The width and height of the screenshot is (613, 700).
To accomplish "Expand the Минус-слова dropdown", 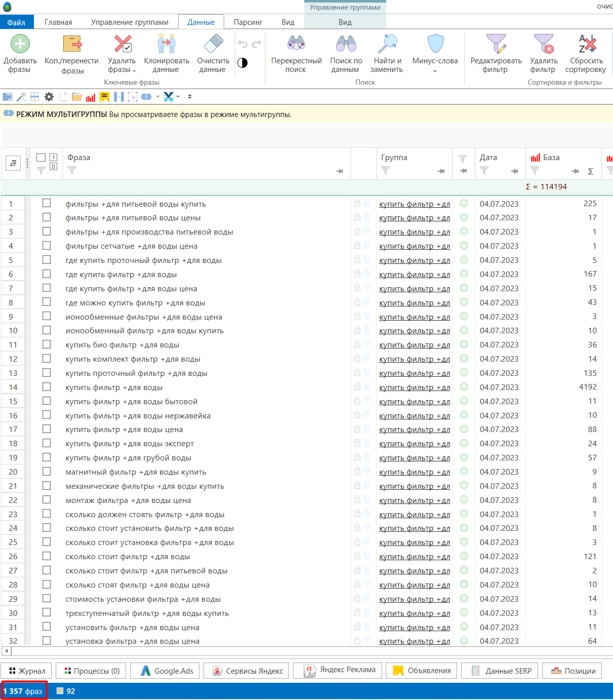I will point(435,71).
